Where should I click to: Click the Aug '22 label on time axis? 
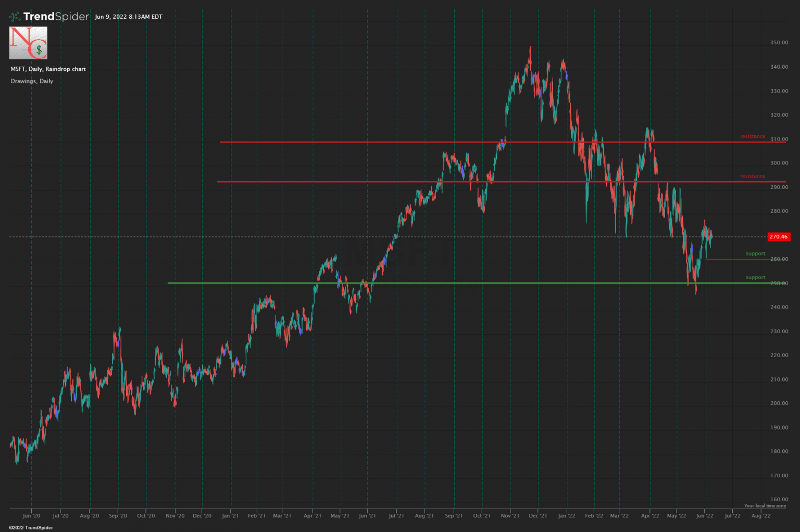[x=761, y=516]
